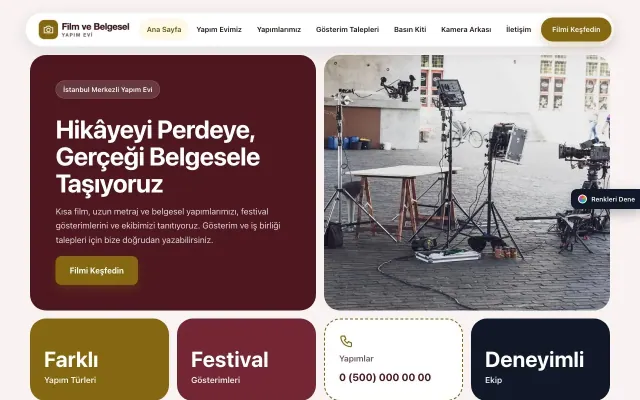The height and width of the screenshot is (400, 640).
Task: Open Kamera Arkası section
Action: click(466, 29)
